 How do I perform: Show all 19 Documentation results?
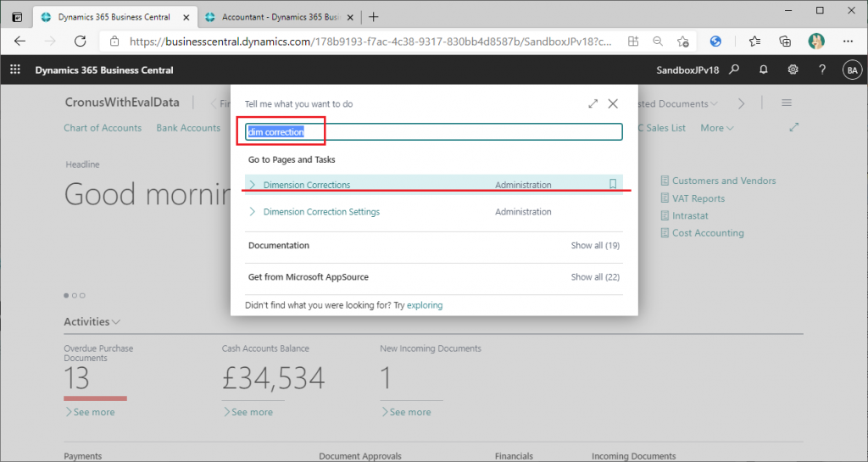point(595,245)
